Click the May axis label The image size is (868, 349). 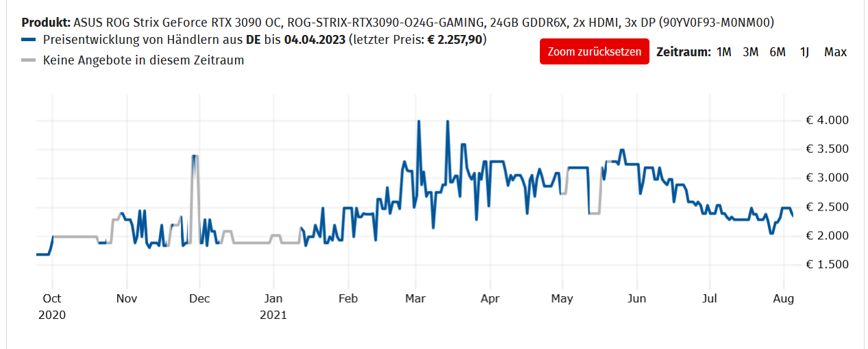pos(562,299)
